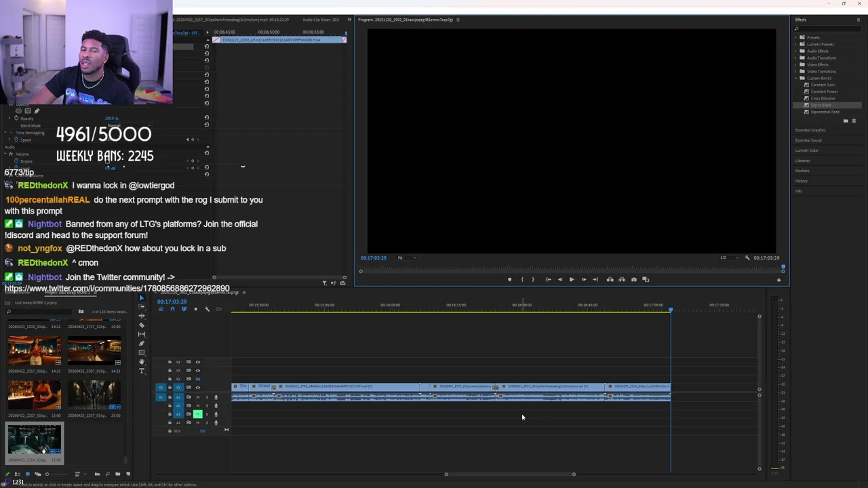Expand the Lumetri Presets folder
The width and height of the screenshot is (868, 488).
click(x=797, y=44)
